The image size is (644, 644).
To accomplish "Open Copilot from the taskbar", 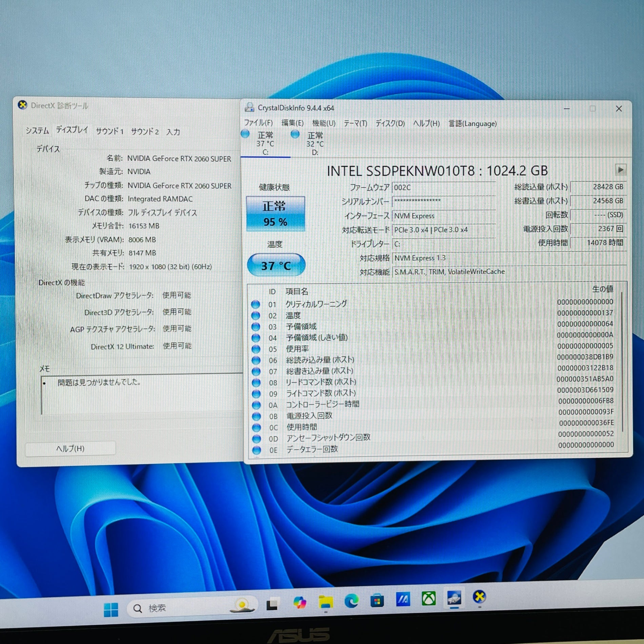I will click(300, 603).
